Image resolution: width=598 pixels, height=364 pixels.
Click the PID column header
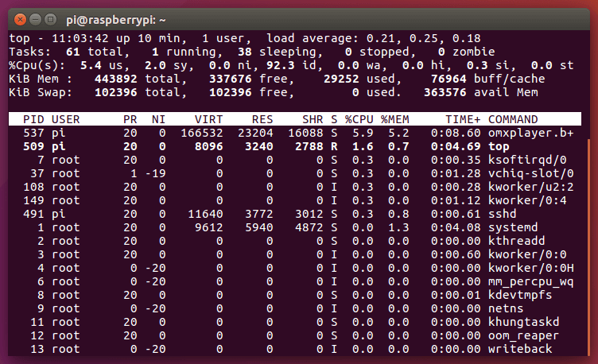tap(33, 119)
